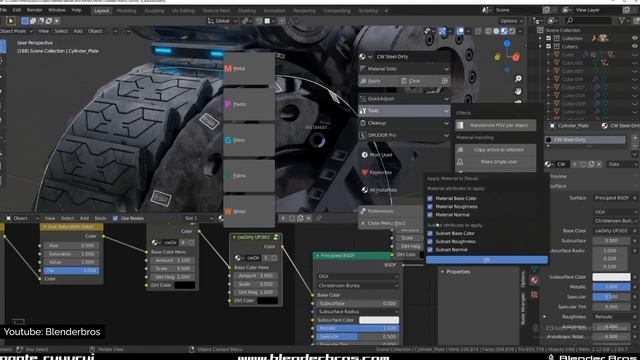640x360 pixels.
Task: Click the outliner filter funnel icon
Action: [x=622, y=20]
